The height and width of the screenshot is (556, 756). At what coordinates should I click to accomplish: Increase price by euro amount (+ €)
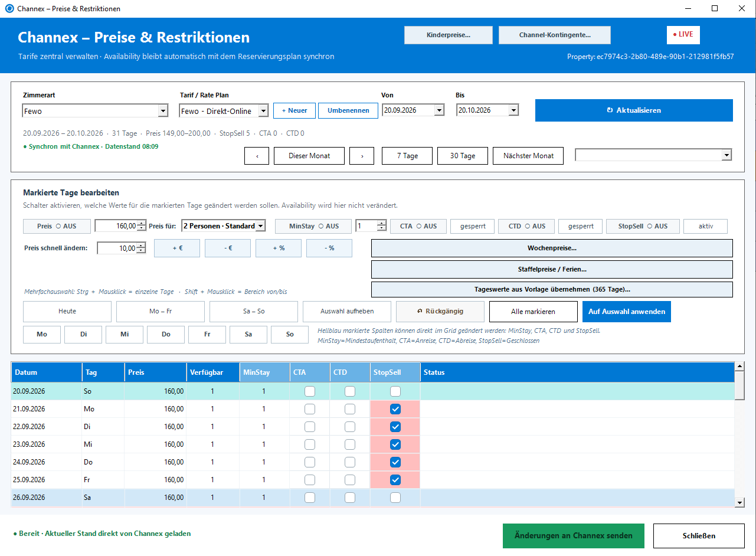click(177, 248)
